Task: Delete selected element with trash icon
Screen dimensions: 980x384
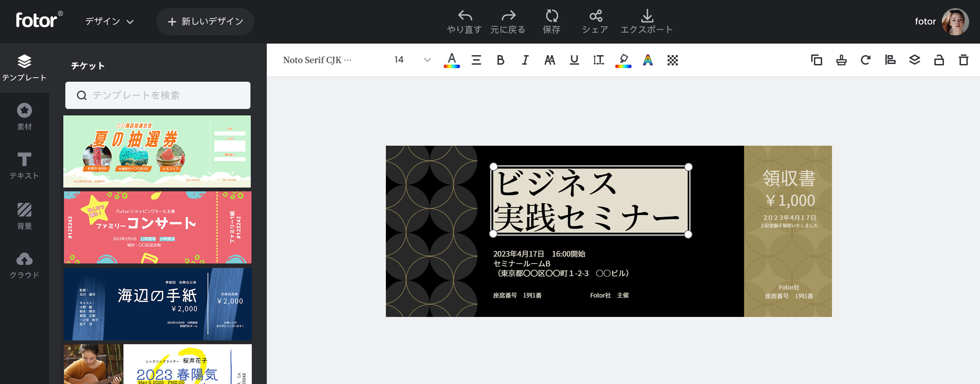Action: (963, 60)
